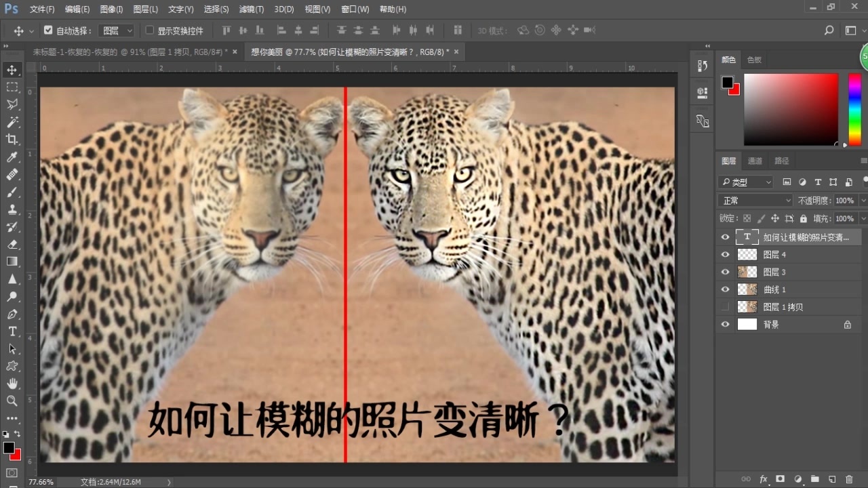Image resolution: width=868 pixels, height=488 pixels.
Task: Create a new layer
Action: (832, 479)
